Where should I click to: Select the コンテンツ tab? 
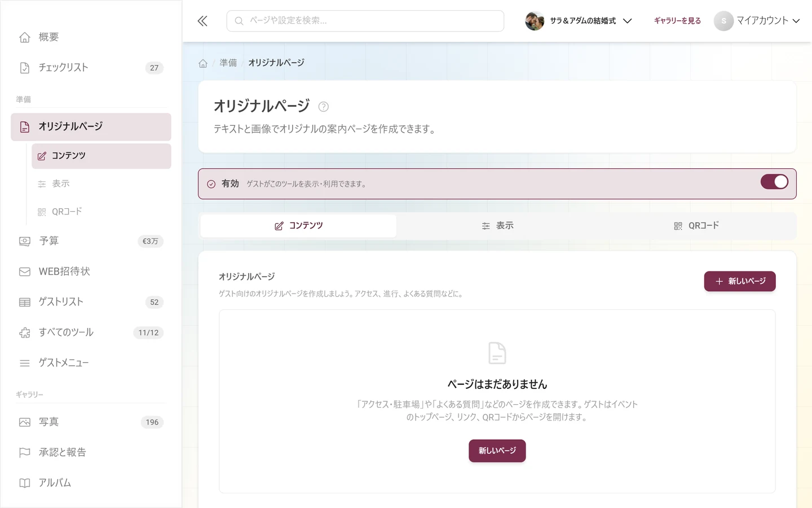coord(298,226)
